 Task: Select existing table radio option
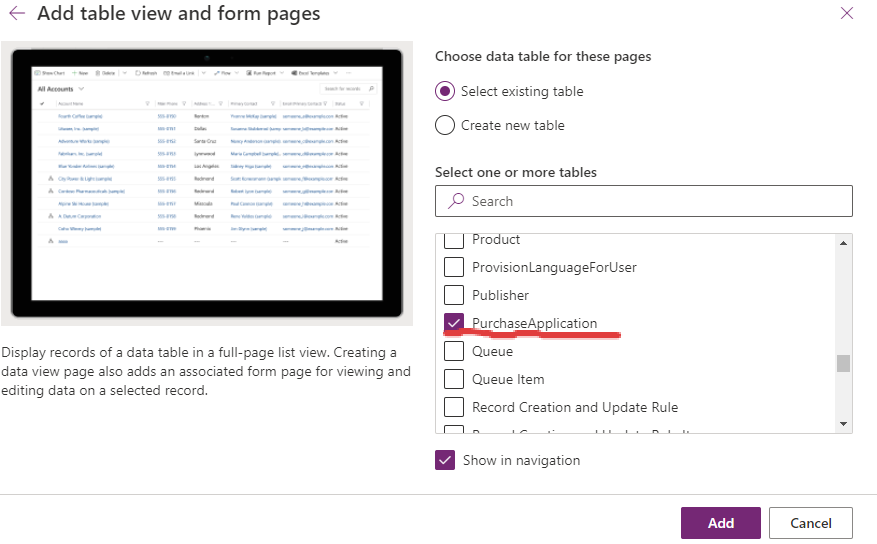click(445, 91)
